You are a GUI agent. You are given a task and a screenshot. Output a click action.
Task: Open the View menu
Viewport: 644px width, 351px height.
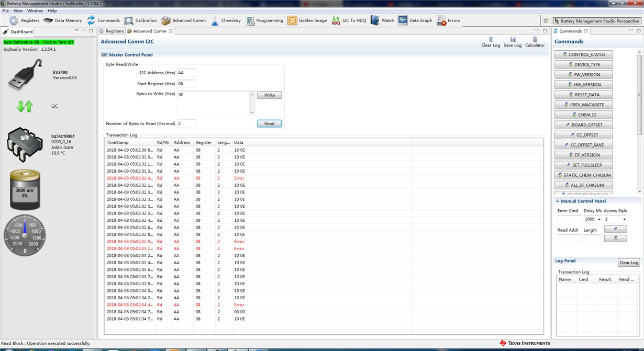pos(18,10)
